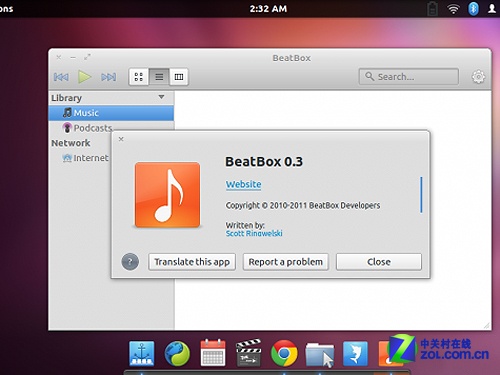The image size is (500, 375).
Task: Open the user session menu icon
Action: 492,9
